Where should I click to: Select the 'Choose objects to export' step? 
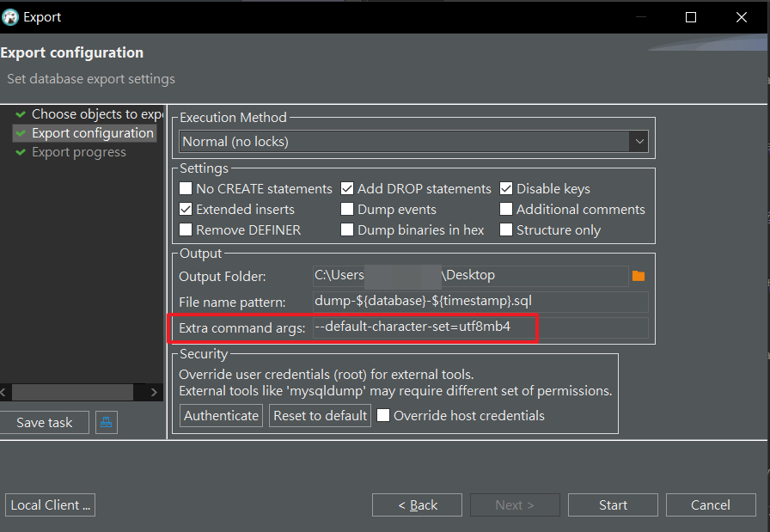point(95,113)
